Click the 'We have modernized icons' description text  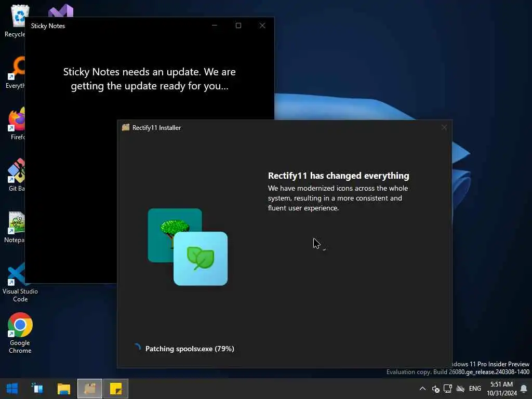[x=338, y=198]
